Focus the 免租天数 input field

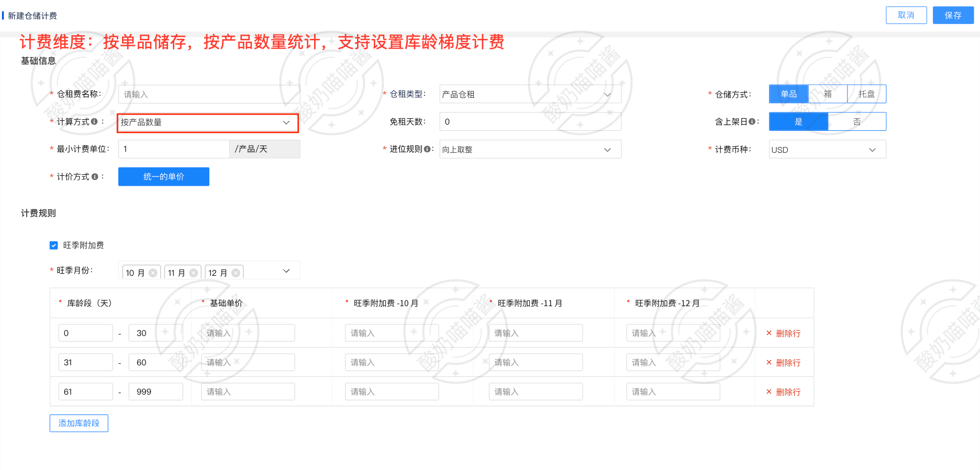point(530,121)
